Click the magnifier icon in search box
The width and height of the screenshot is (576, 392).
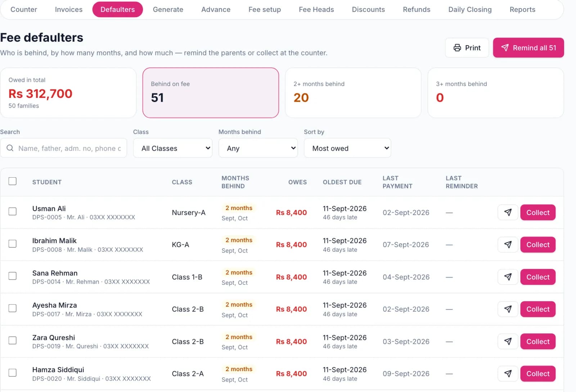[10, 148]
